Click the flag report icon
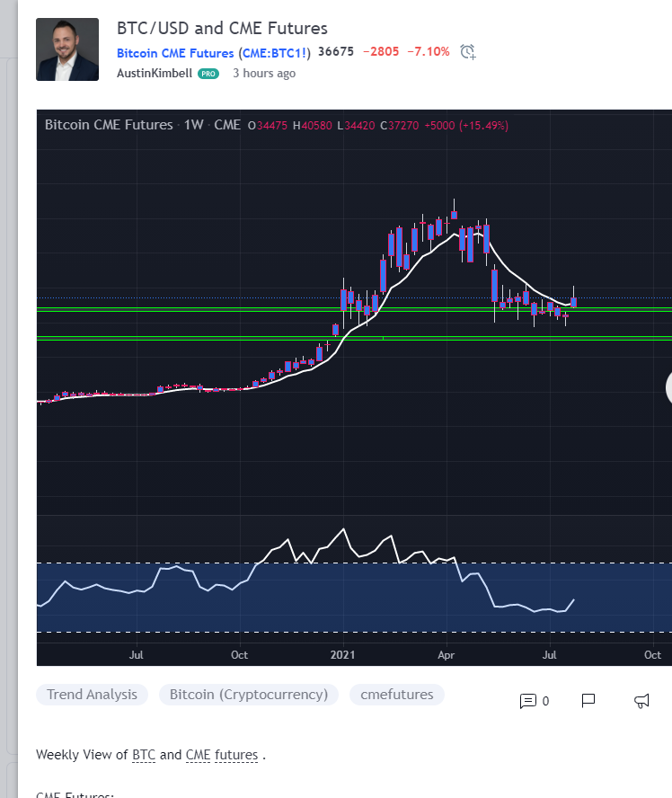The image size is (672, 798). (588, 700)
